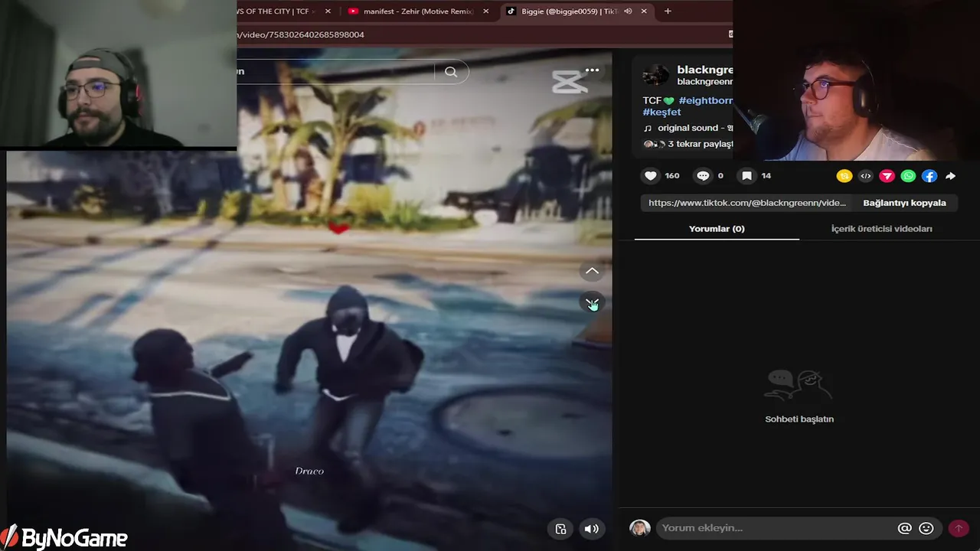The image size is (980, 551).
Task: Click the TikTok search input field
Action: (335, 72)
